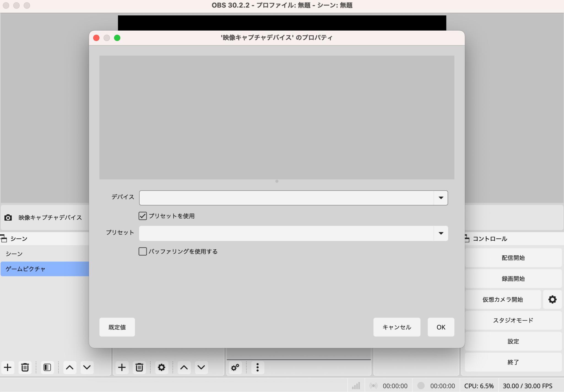Viewport: 564px width, 392px height.
Task: Toggle the プリセットを使用 checkbox
Action: (143, 216)
